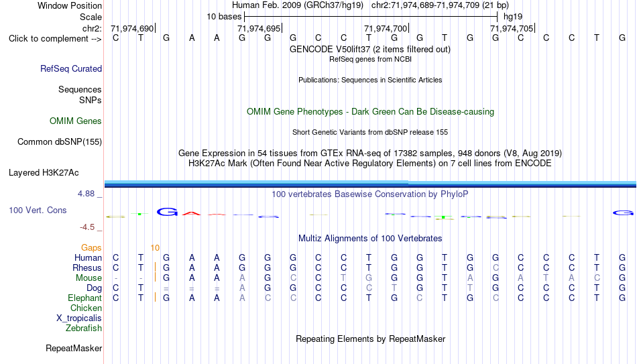Click the 71,974,690 position label
Image resolution: width=637 pixels, height=364 pixels.
pos(132,28)
